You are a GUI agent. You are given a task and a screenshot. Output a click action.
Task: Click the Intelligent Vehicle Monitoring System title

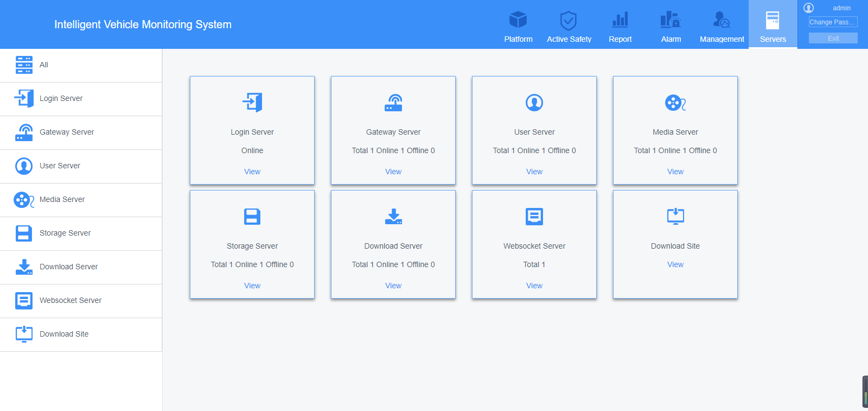point(143,24)
